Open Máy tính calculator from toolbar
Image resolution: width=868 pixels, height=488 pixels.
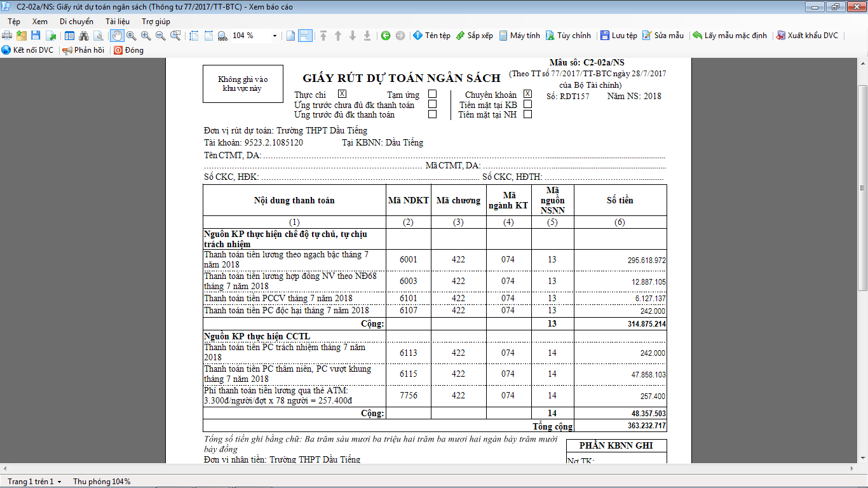(x=519, y=36)
